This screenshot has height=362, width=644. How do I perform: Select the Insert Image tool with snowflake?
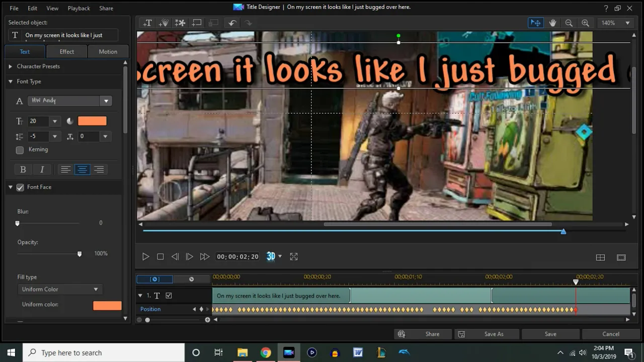pos(180,23)
